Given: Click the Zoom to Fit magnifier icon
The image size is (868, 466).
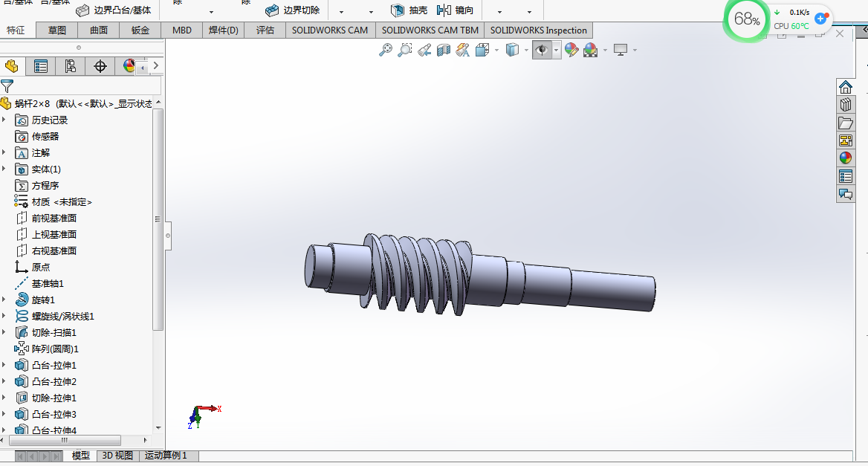Looking at the screenshot, I should pos(385,50).
